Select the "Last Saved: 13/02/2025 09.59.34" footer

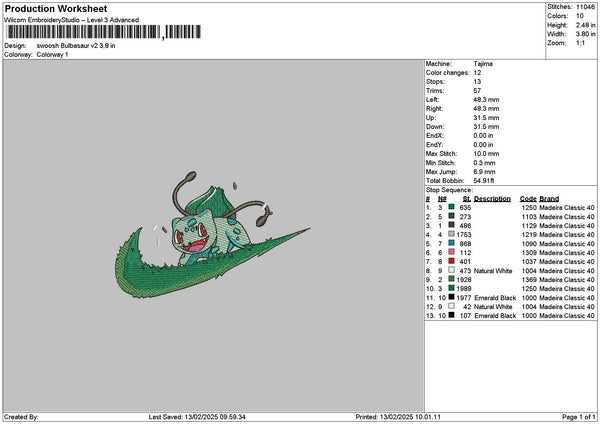click(197, 417)
